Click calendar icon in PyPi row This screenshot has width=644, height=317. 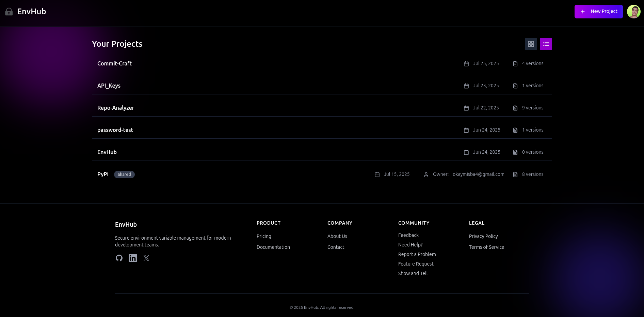pyautogui.click(x=377, y=175)
